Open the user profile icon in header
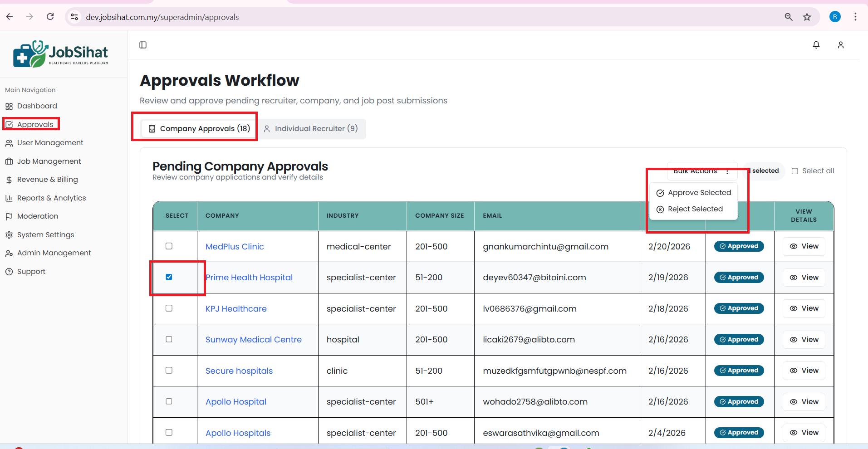Viewport: 868px width, 449px height. point(840,45)
